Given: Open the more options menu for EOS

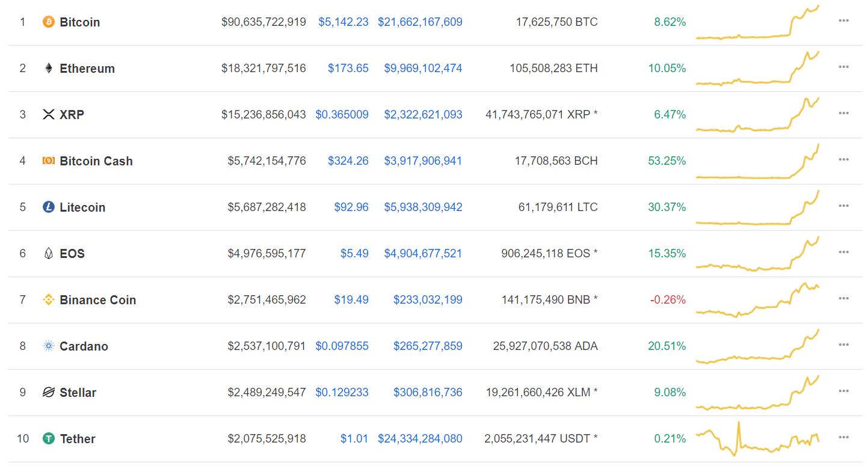Looking at the screenshot, I should tap(843, 252).
